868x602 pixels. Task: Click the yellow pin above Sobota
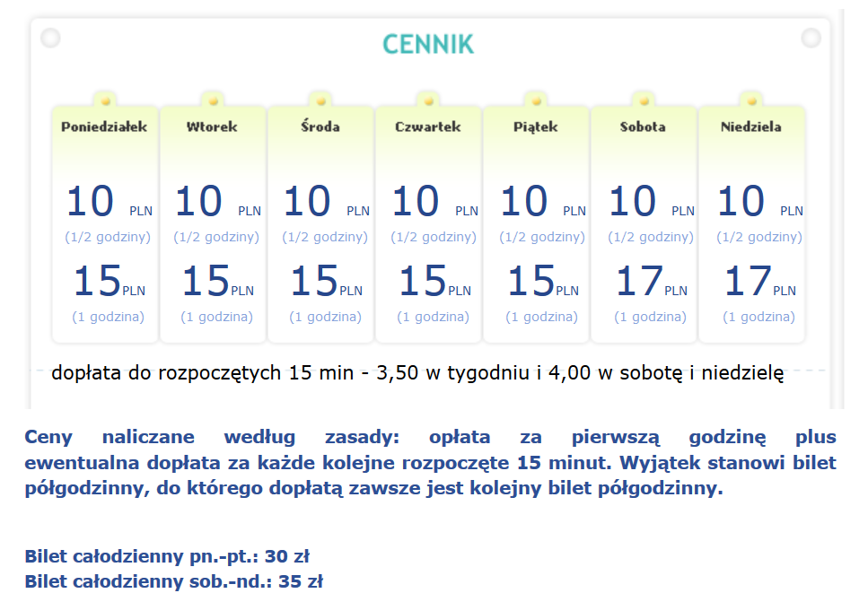click(x=644, y=99)
